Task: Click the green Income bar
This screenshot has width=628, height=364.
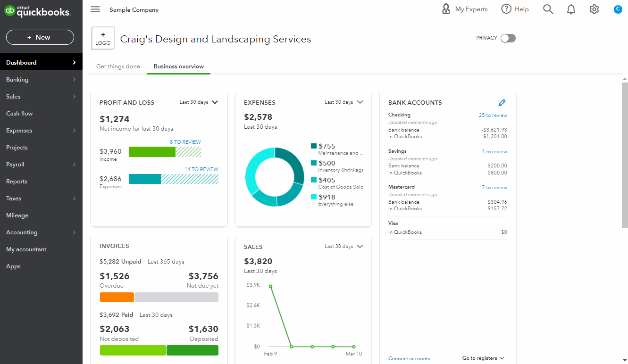Action: (x=152, y=152)
